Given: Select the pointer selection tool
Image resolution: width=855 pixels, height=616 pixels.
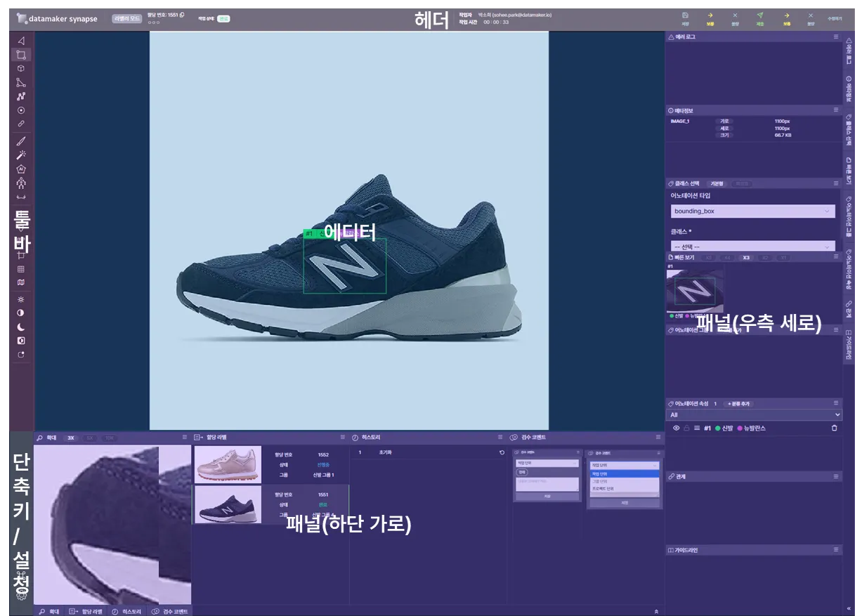Looking at the screenshot, I should [21, 41].
